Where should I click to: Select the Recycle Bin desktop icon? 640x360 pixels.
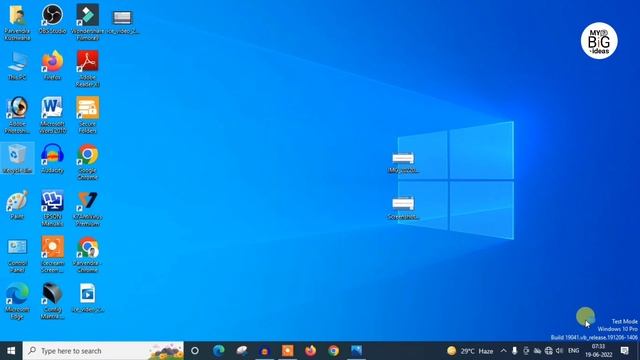(x=17, y=159)
